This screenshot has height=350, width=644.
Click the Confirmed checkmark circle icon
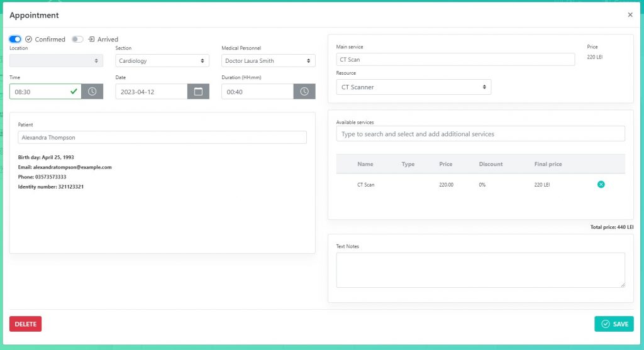(x=29, y=39)
